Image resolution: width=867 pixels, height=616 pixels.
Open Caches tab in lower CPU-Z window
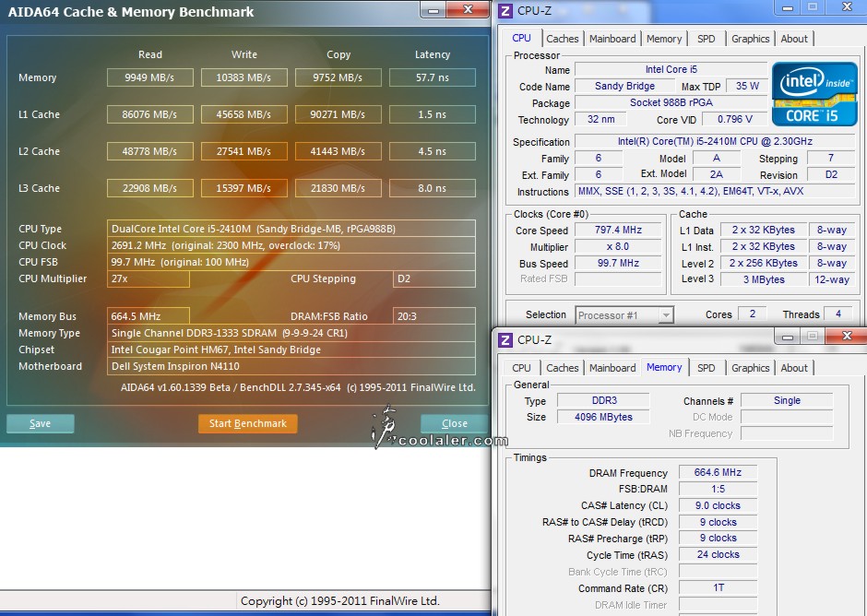pyautogui.click(x=563, y=368)
